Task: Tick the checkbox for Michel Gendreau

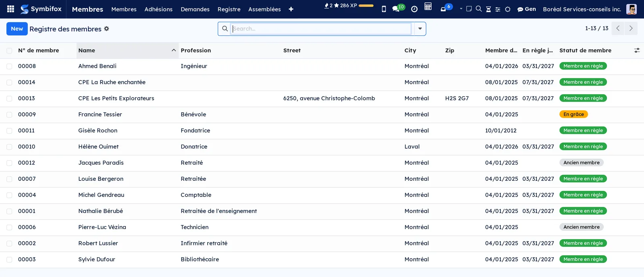Action: click(x=9, y=195)
